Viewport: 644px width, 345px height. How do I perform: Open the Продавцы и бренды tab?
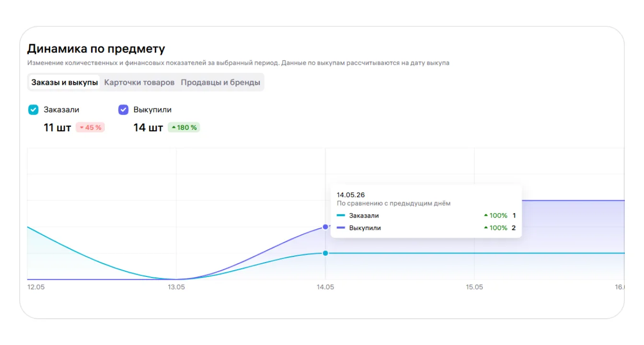tap(220, 82)
